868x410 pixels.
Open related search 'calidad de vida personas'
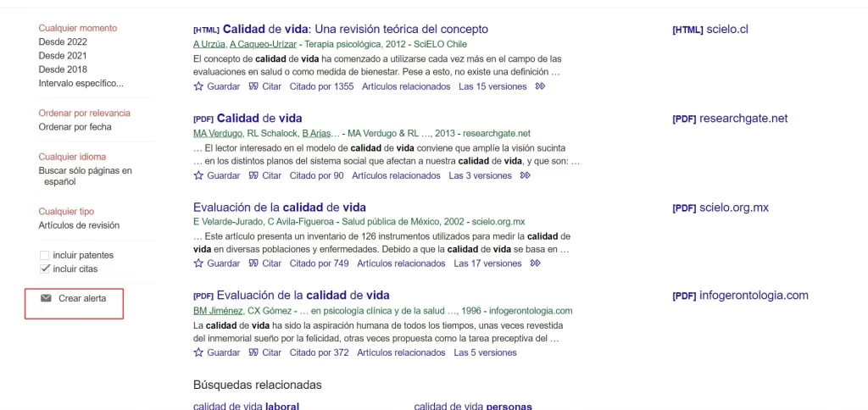(473, 406)
